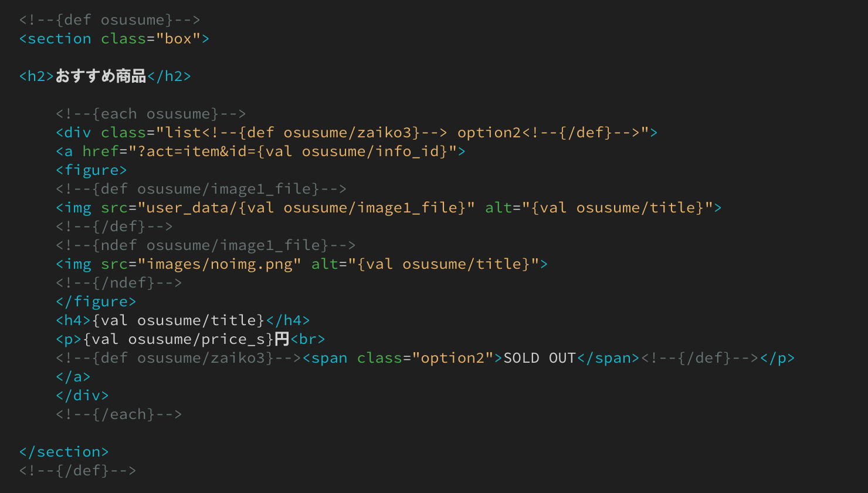
Task: Click the div class attribute name
Action: click(x=123, y=133)
